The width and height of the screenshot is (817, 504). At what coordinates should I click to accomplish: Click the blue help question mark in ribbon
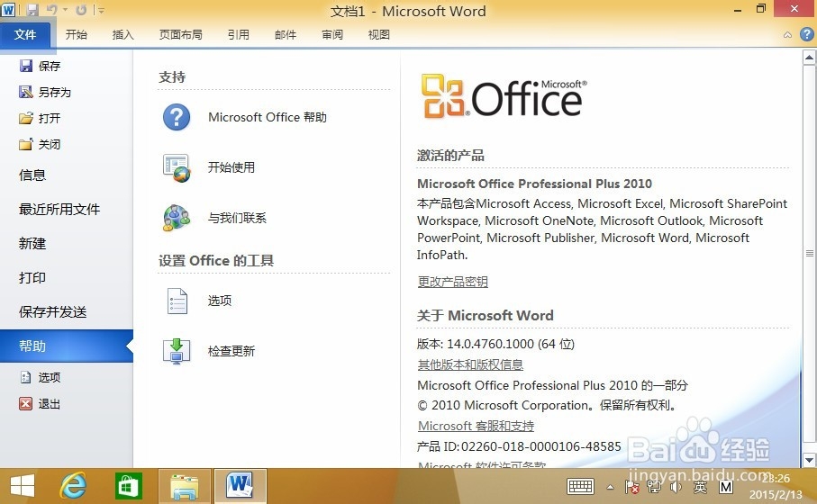(x=806, y=34)
